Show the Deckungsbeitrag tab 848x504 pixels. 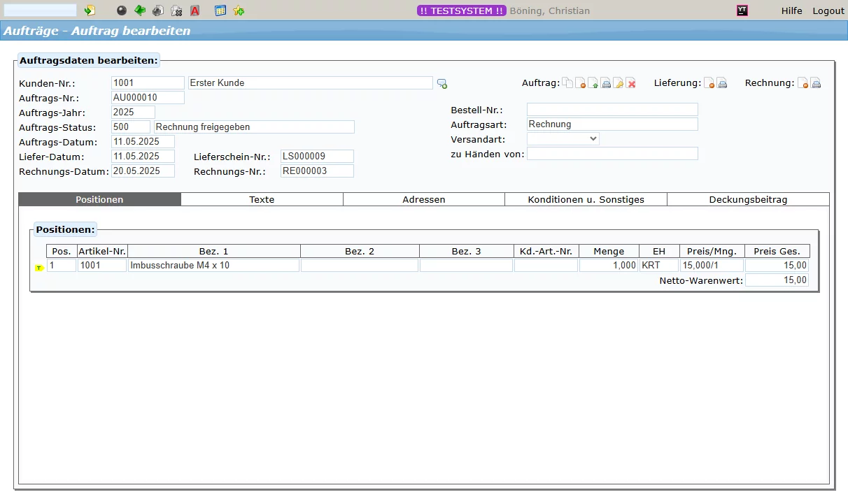click(x=748, y=199)
